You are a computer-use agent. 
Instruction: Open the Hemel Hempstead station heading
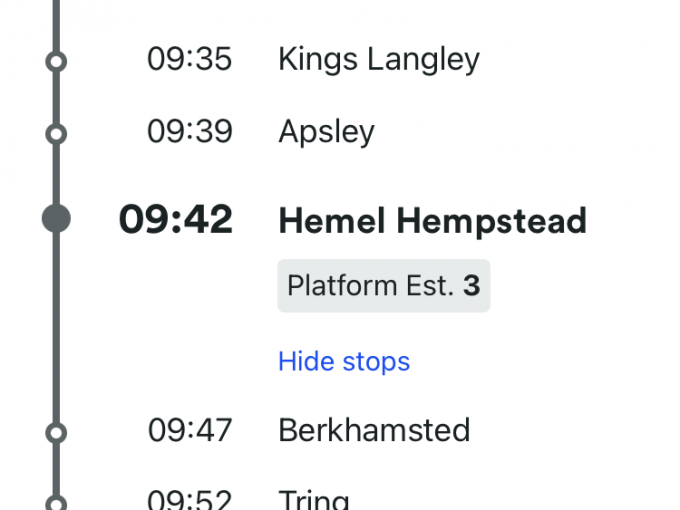pos(432,220)
